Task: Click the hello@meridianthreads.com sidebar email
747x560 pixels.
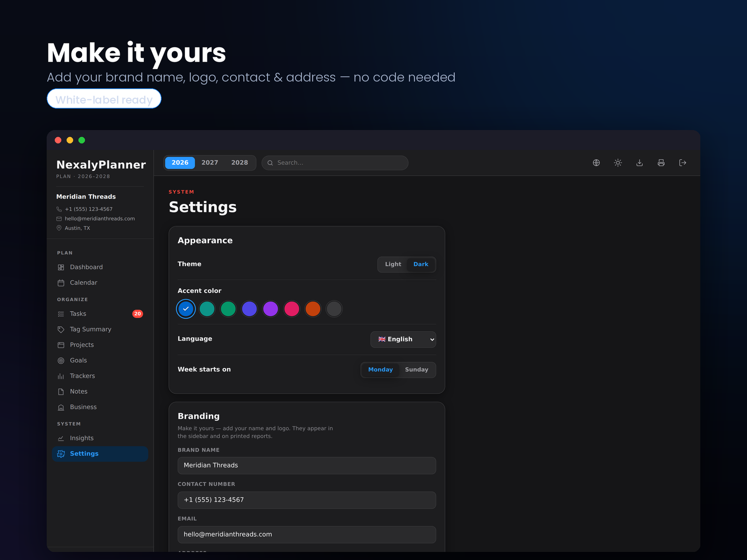Action: pyautogui.click(x=99, y=219)
